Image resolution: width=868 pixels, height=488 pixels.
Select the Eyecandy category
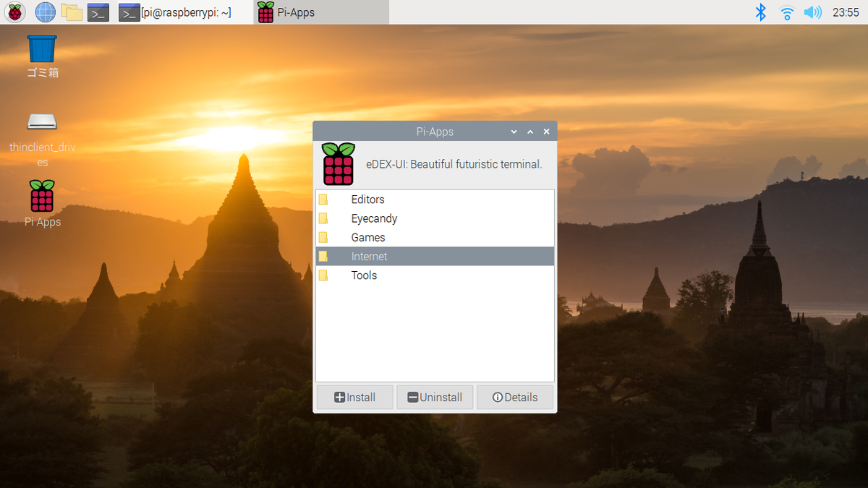coord(435,218)
